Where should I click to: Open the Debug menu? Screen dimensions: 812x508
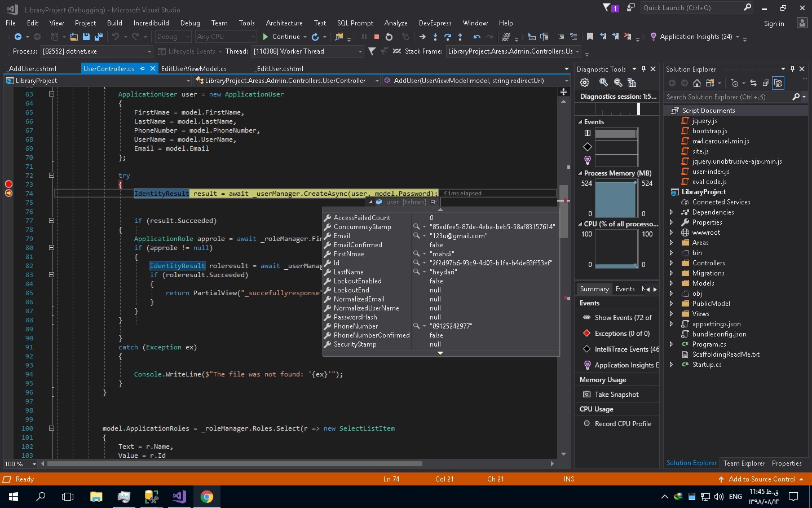[x=190, y=23]
